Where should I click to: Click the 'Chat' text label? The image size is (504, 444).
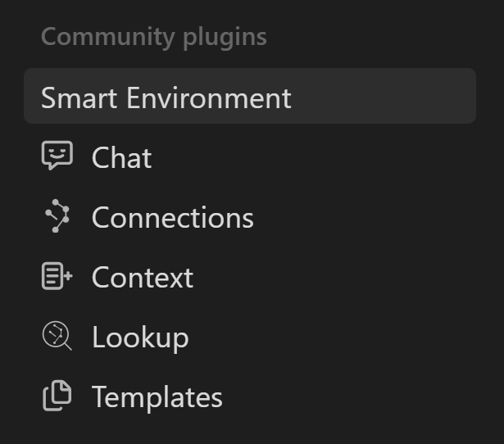(121, 157)
